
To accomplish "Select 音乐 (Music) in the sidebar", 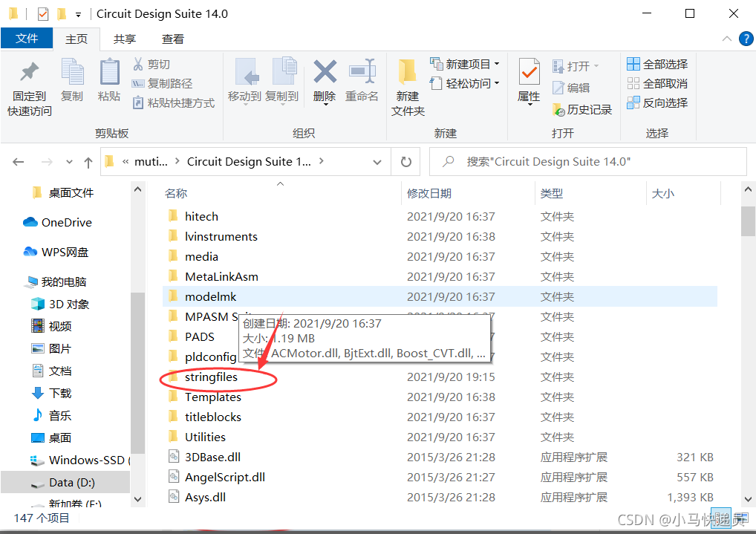I will coord(51,415).
